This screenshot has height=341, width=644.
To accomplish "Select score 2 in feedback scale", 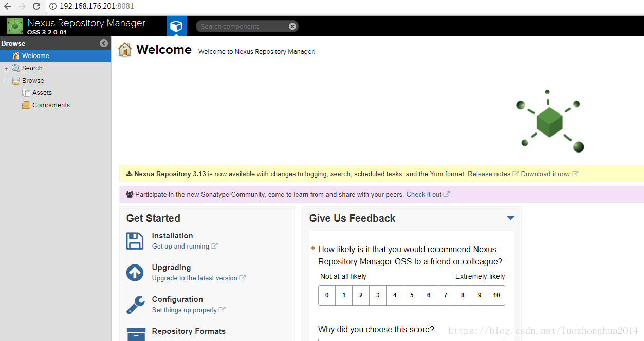I will click(x=361, y=295).
